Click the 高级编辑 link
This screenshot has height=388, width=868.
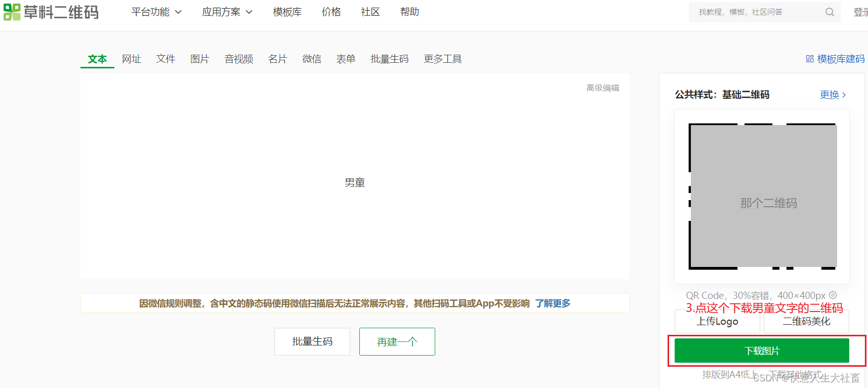click(x=602, y=88)
